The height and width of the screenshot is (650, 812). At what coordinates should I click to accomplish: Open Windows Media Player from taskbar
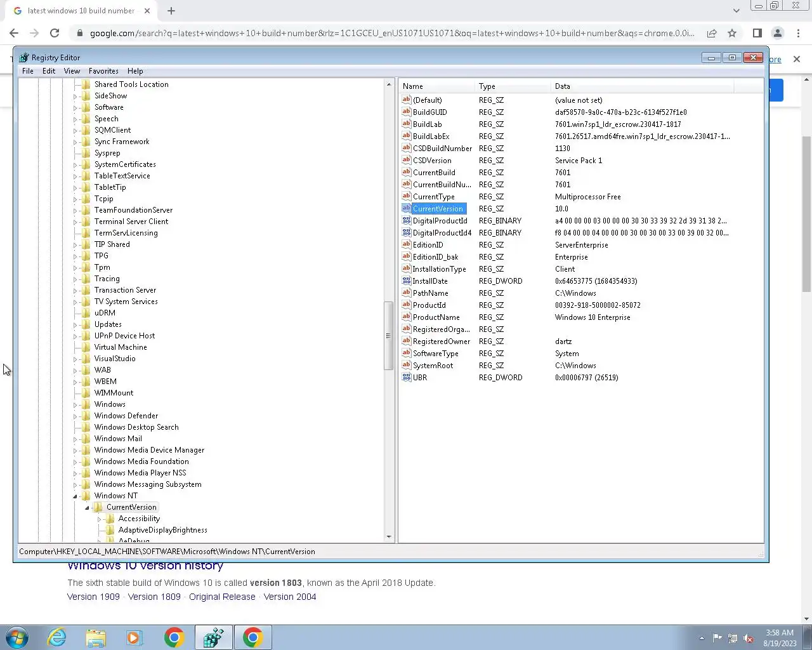point(134,637)
